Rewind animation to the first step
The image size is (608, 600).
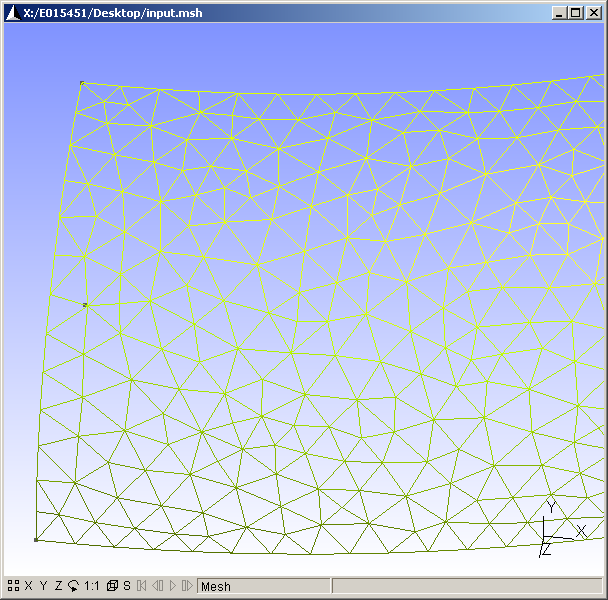coord(142,586)
